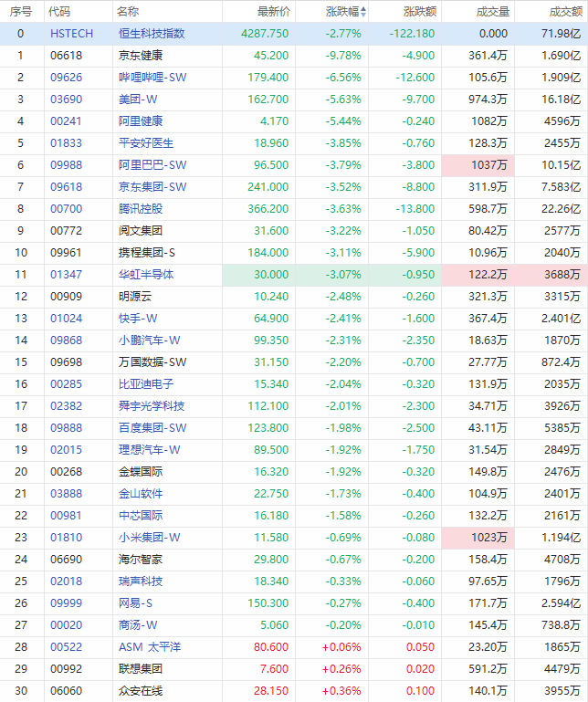The image size is (588, 702).
Task: Select the 金蝶国际 stock name
Action: (141, 472)
